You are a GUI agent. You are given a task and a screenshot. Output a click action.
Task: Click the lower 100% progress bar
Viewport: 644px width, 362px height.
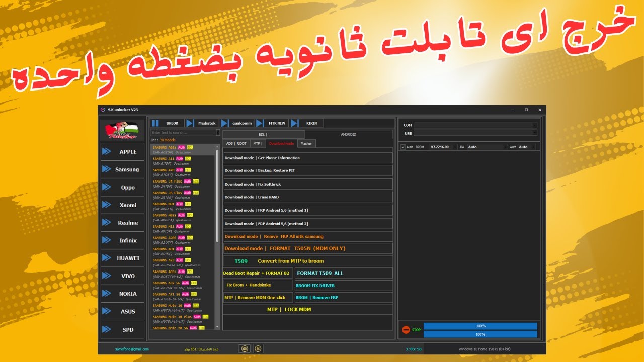click(x=480, y=334)
